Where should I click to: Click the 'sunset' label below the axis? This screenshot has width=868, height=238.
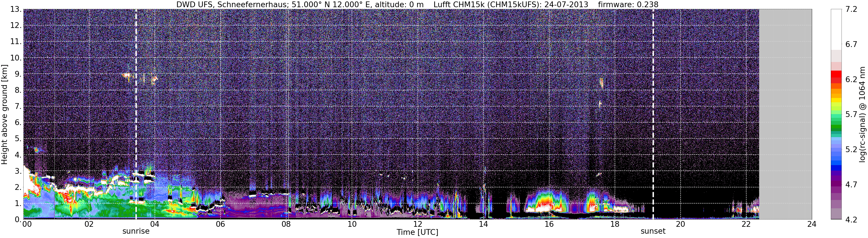coord(653,231)
